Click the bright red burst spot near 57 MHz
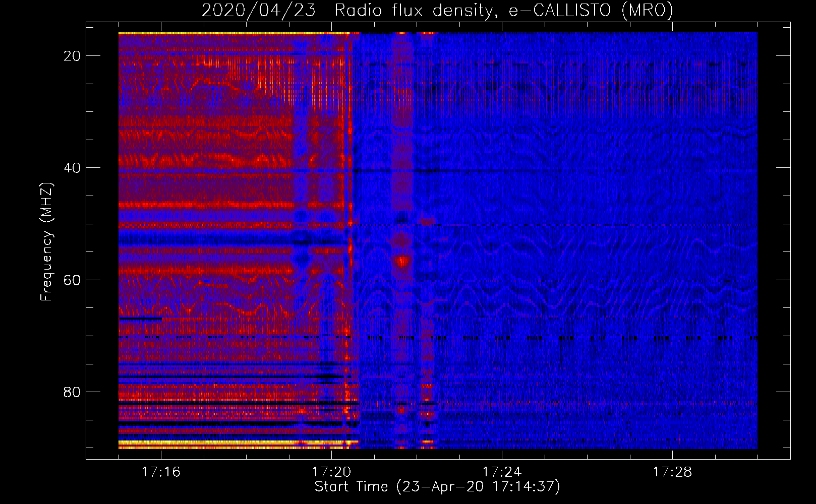This screenshot has height=504, width=816. tap(402, 261)
